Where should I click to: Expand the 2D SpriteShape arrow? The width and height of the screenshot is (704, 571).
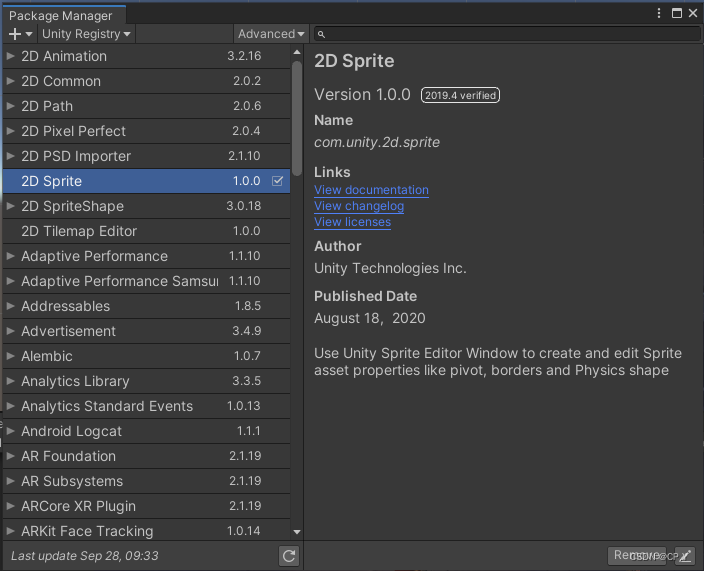pos(10,206)
